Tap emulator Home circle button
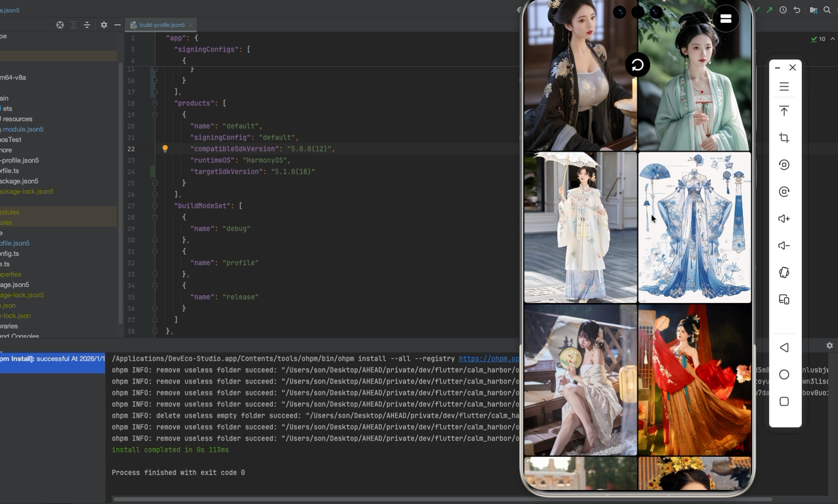The image size is (838, 504). (x=784, y=374)
